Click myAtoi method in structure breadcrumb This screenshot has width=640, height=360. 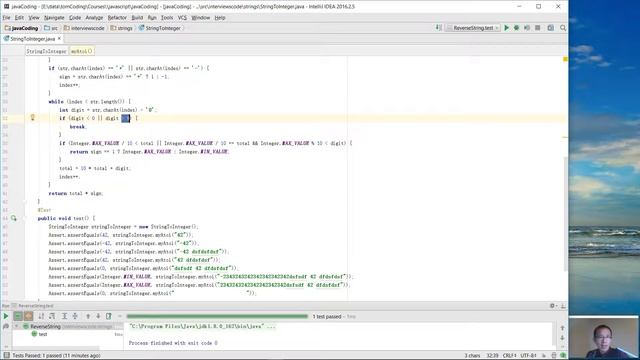[82, 51]
